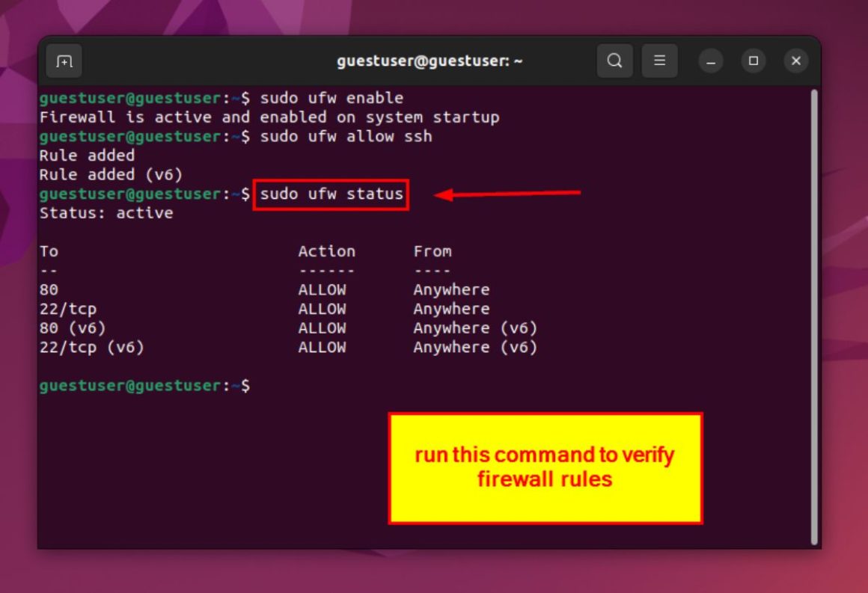Click the sudo ufw allow ssh command
868x593 pixels.
[x=344, y=136]
